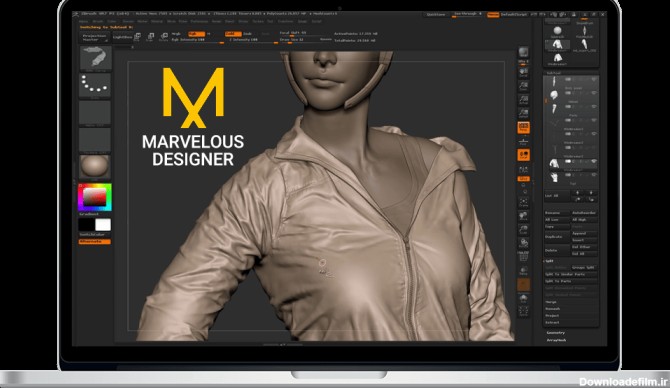Select the material sphere preview
Viewport: 670px width, 388px height.
pos(95,166)
